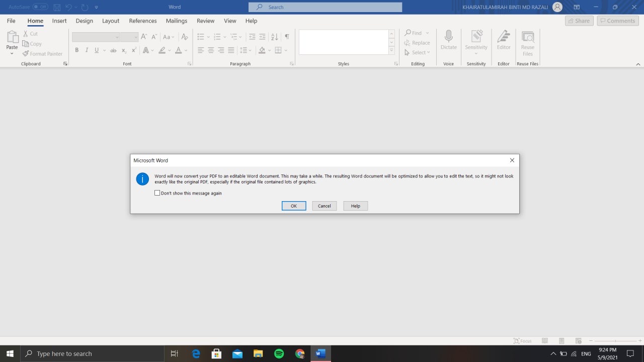
Task: Click the Bold formatting icon
Action: pyautogui.click(x=76, y=50)
